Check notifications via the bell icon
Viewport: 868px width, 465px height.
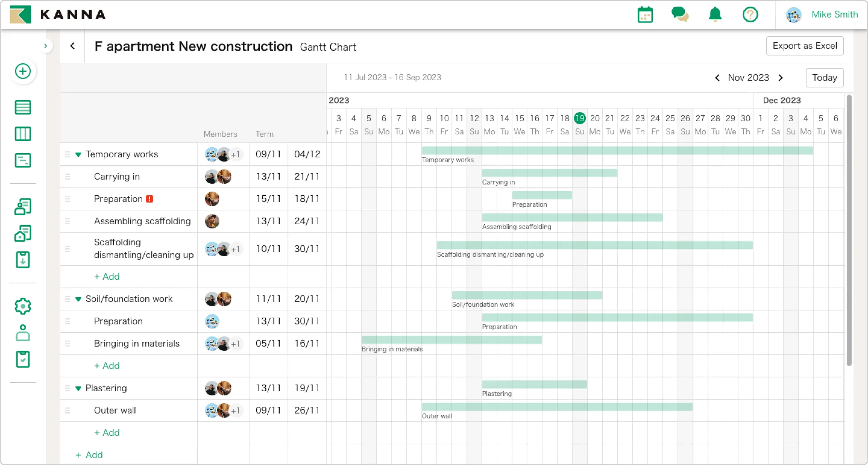pos(715,14)
